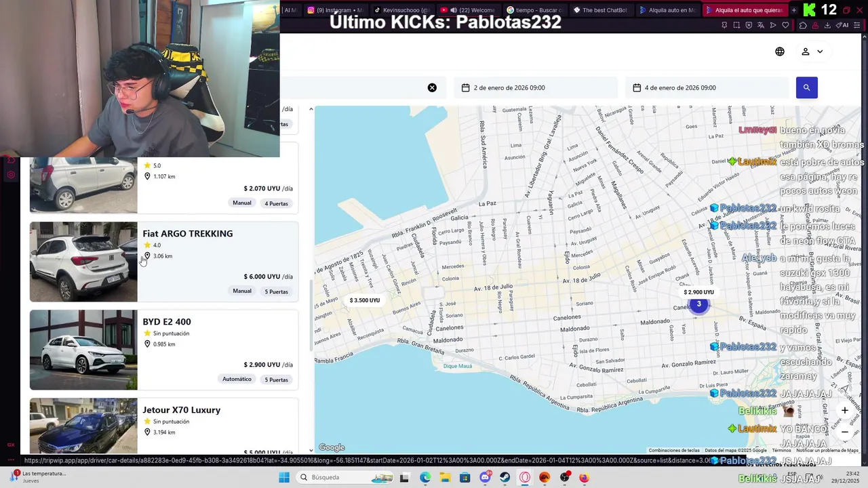Click the browser pin icon in toolbar

coord(724,25)
